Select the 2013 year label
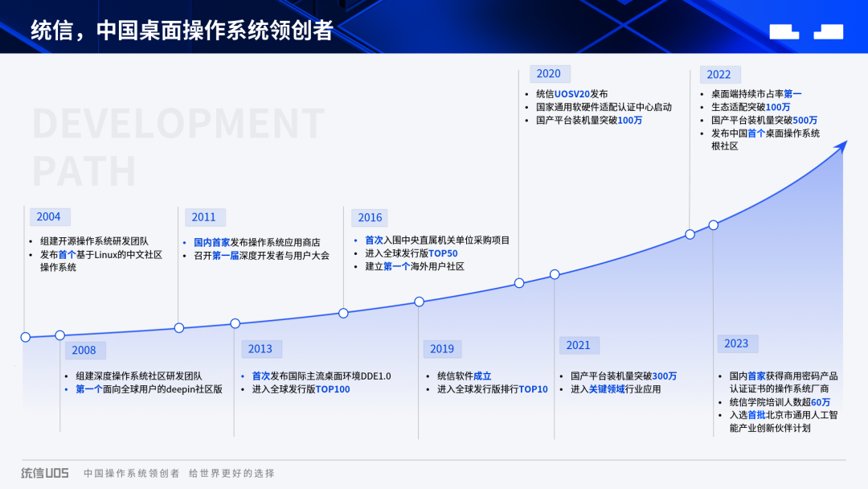The image size is (868, 489). [x=261, y=349]
